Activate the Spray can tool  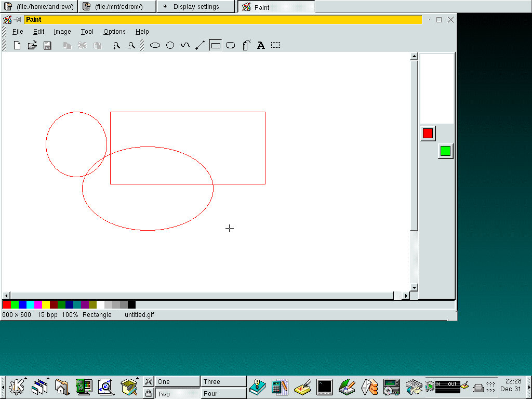[246, 45]
